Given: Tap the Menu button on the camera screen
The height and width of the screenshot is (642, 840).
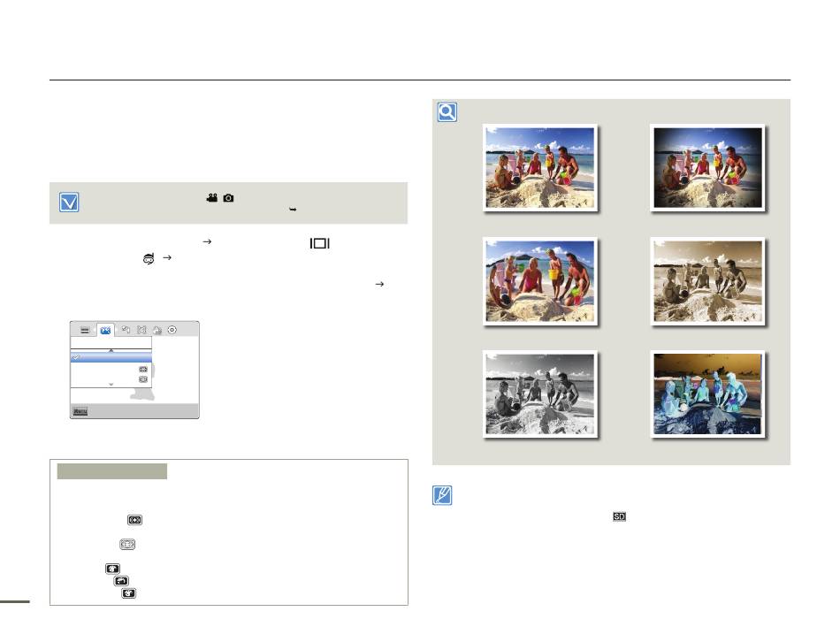Looking at the screenshot, I should click(80, 411).
